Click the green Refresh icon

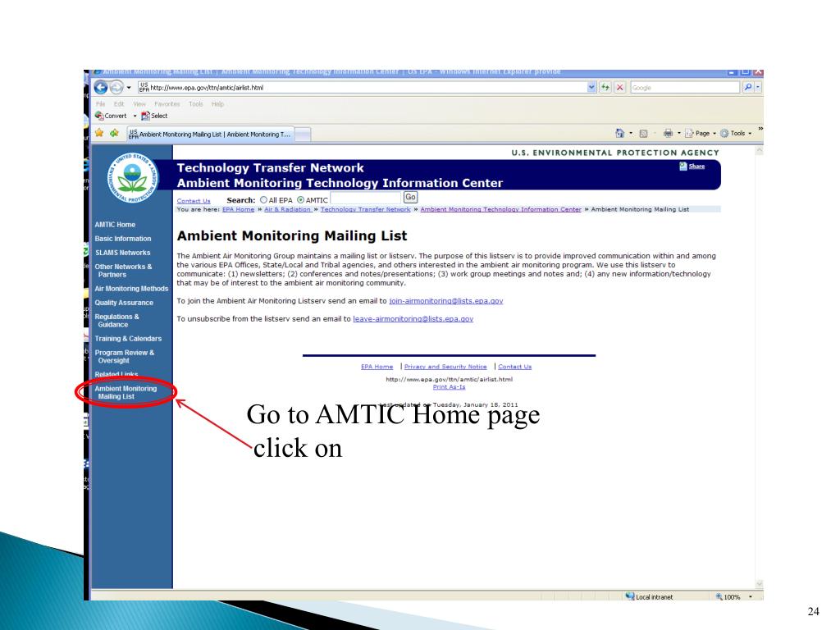point(605,87)
